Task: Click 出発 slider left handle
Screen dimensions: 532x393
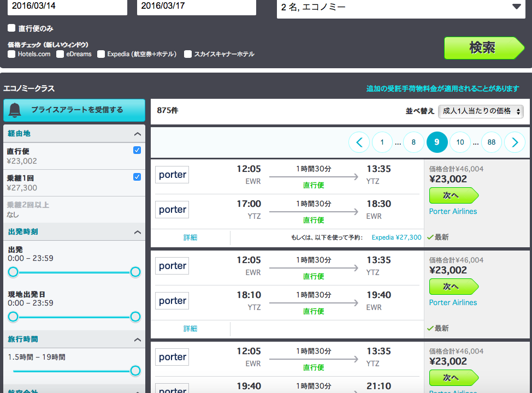Action: [13, 272]
